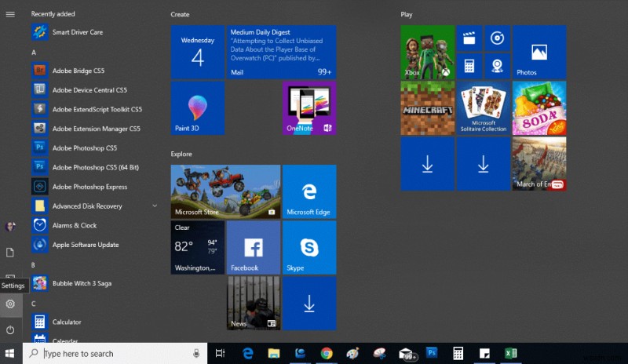Launch the Xbox tile
Image resolution: width=628 pixels, height=364 pixels.
tap(427, 52)
